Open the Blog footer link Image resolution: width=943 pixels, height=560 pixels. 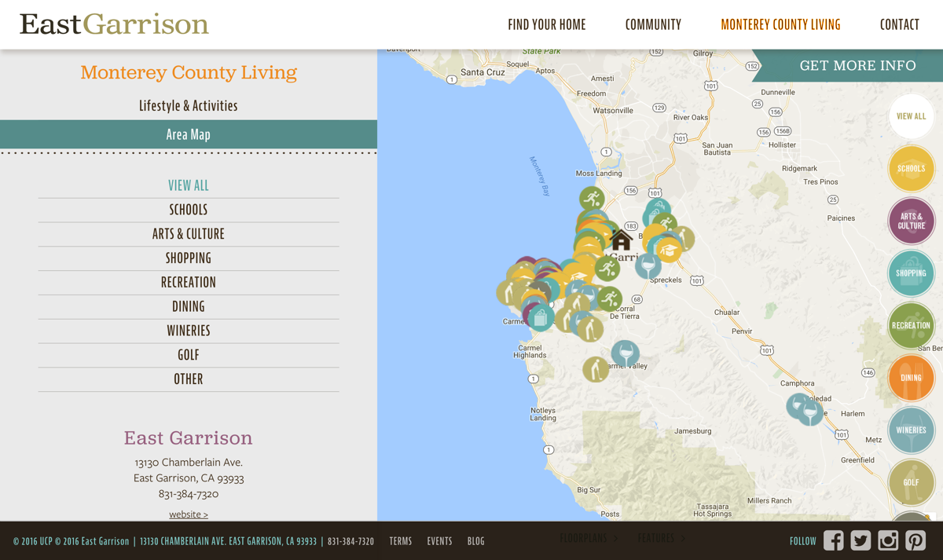[476, 541]
